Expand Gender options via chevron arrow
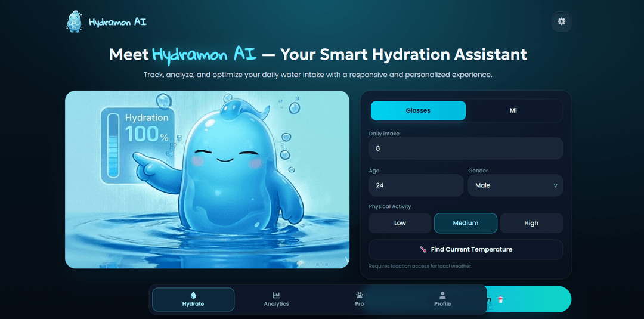The width and height of the screenshot is (644, 319). click(x=555, y=185)
